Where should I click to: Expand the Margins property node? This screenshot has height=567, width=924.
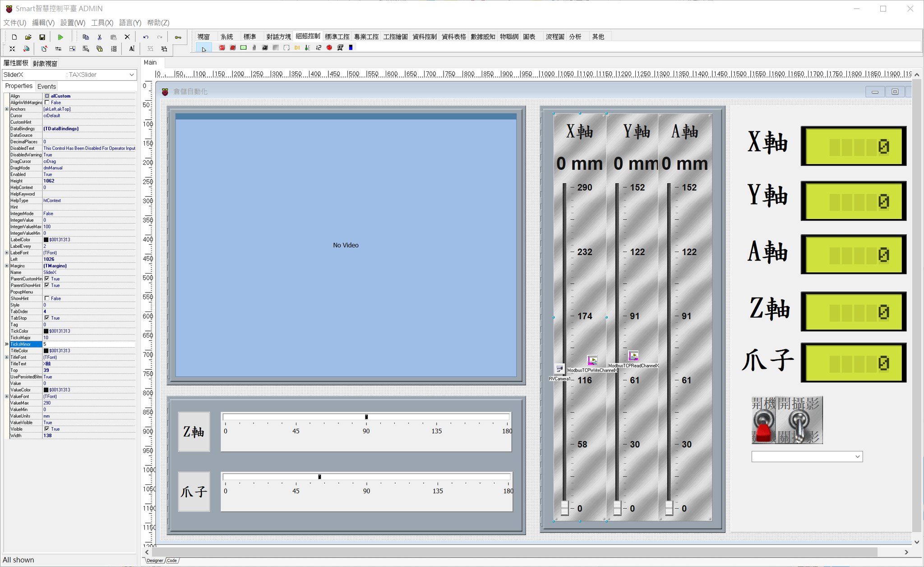pos(7,266)
